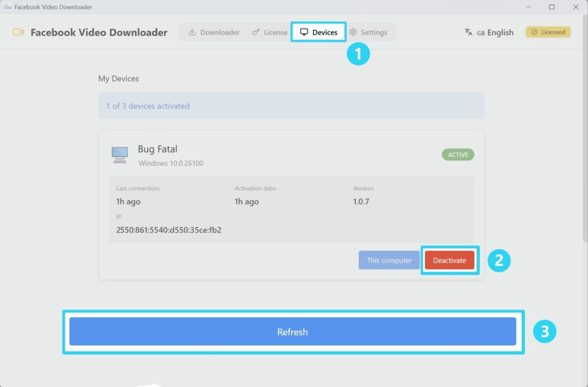Open Settings using the gear icon
This screenshot has height=387, width=588.
354,32
